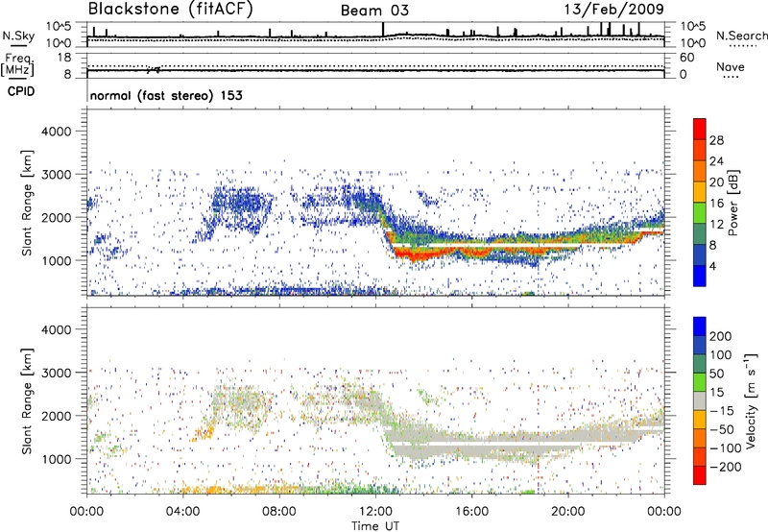The width and height of the screenshot is (768, 532).
Task: Click the 'Blackstone (fitACF)' plot title
Action: tap(171, 10)
